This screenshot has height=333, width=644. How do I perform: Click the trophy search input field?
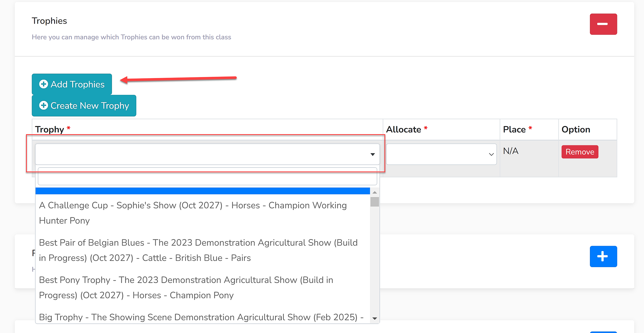207,176
